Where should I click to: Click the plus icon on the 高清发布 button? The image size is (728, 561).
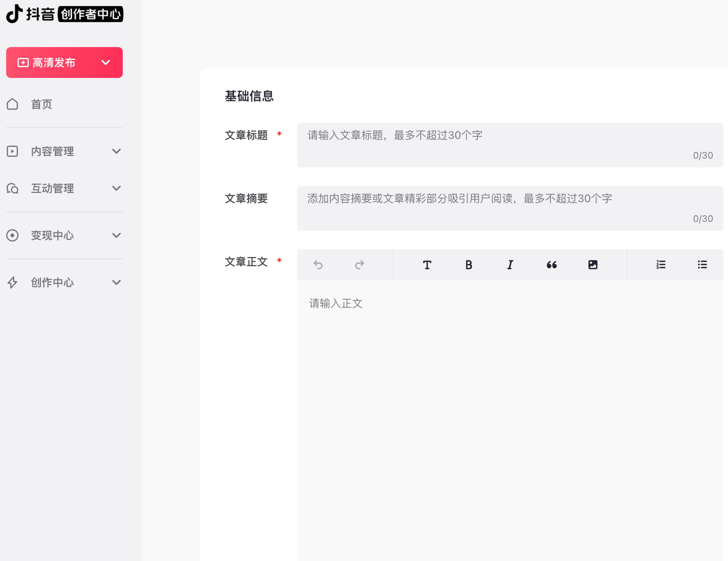(x=23, y=63)
